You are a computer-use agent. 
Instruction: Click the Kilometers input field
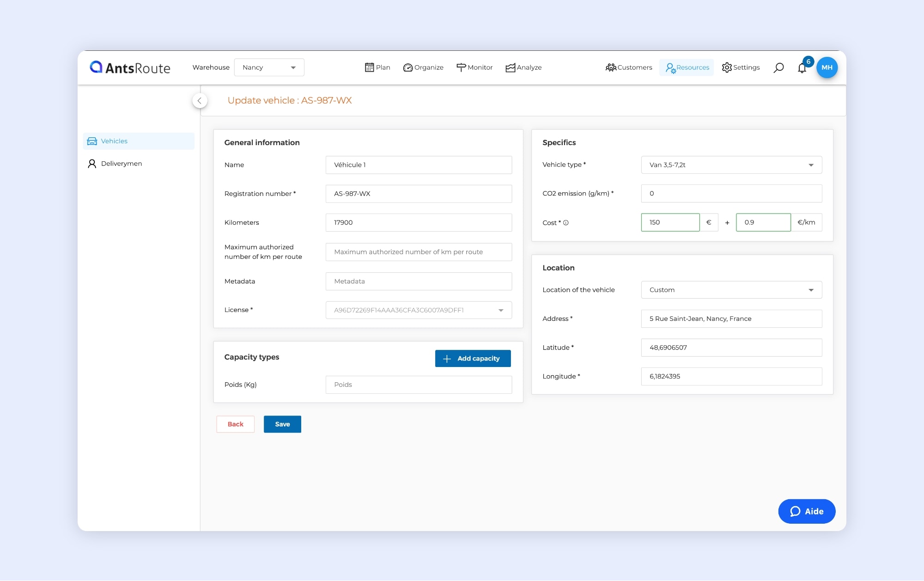pyautogui.click(x=419, y=222)
